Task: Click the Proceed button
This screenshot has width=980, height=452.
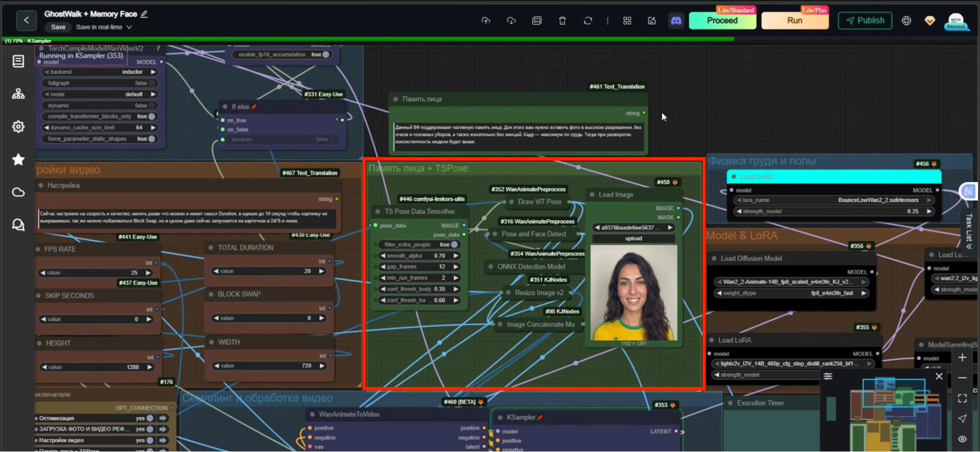Action: click(722, 21)
